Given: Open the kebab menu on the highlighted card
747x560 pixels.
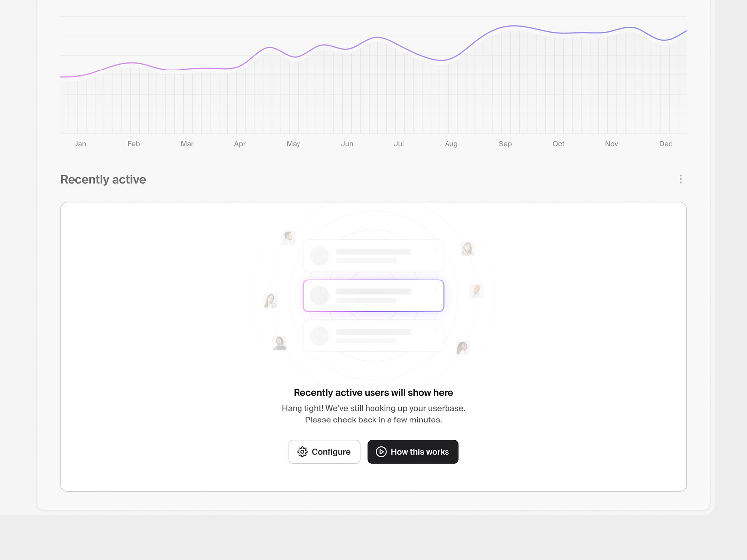Looking at the screenshot, I should (437, 288).
